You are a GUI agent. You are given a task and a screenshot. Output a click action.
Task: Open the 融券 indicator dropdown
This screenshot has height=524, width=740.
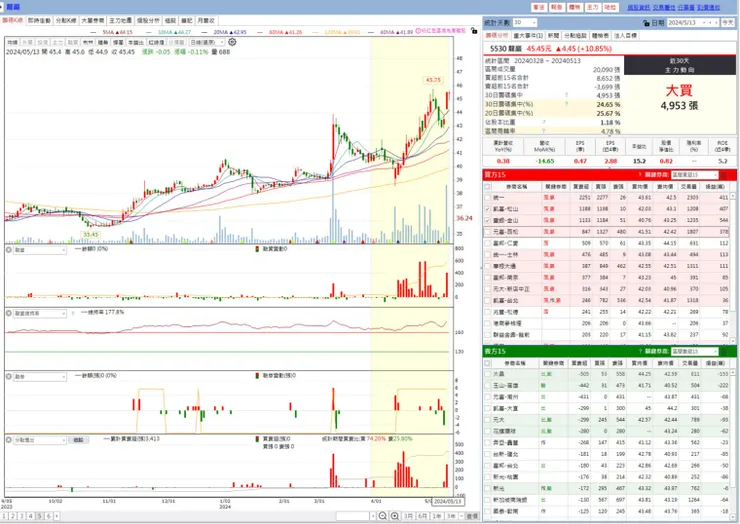40,377
